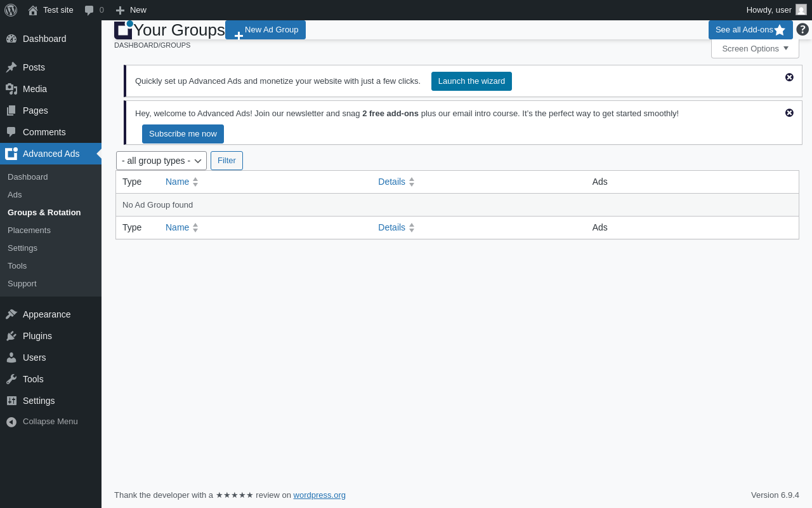The height and width of the screenshot is (508, 812).
Task: Click Version 6.9.4 footer text
Action: 775,495
